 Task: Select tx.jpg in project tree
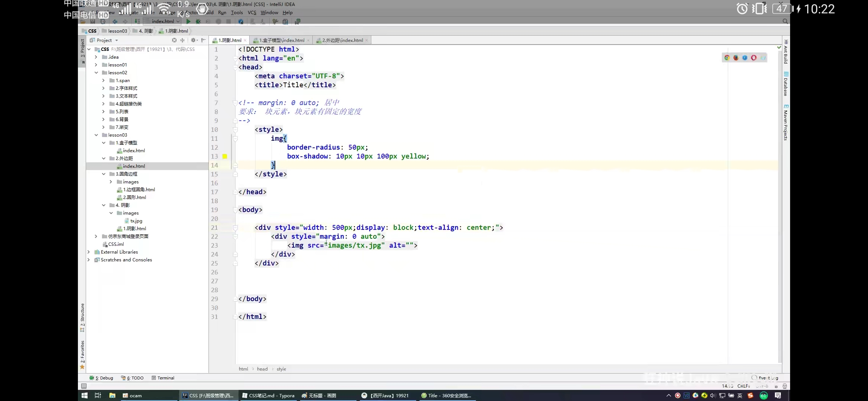click(x=136, y=221)
